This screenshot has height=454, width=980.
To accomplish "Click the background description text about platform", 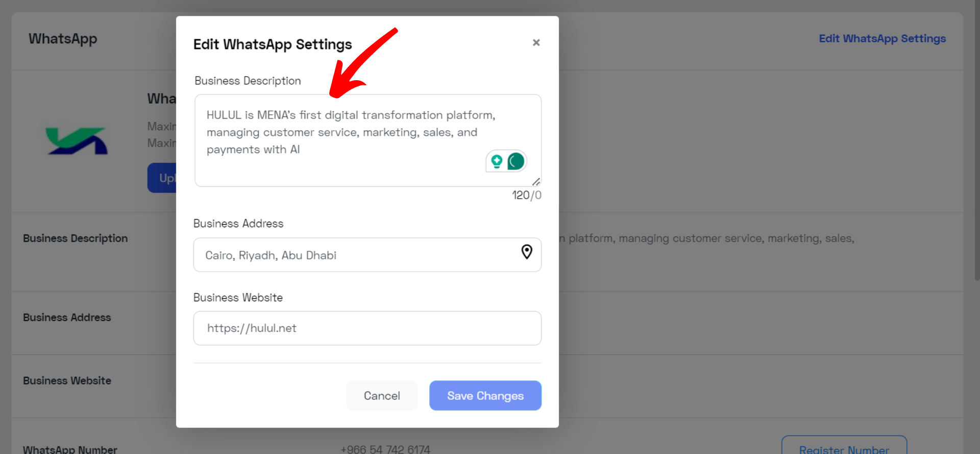I will 707,238.
